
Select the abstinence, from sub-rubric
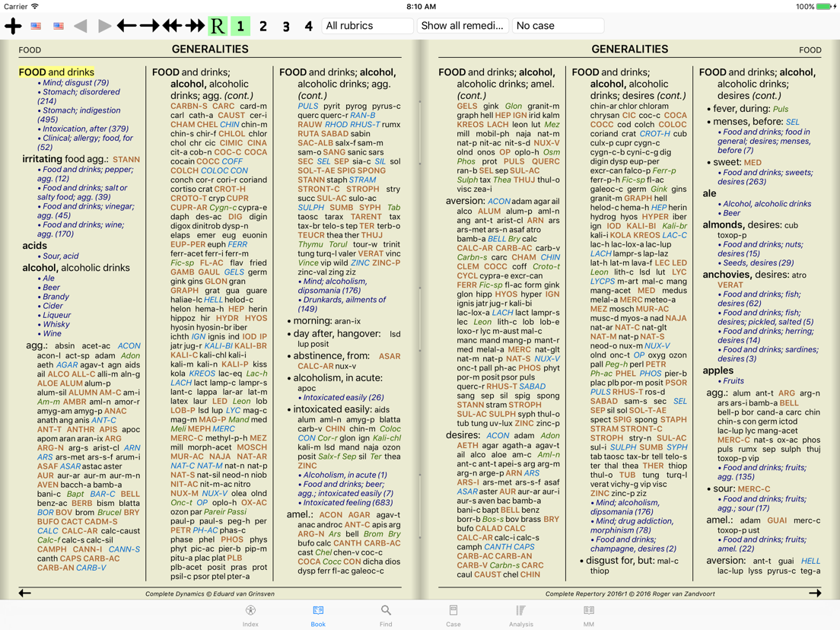point(331,356)
